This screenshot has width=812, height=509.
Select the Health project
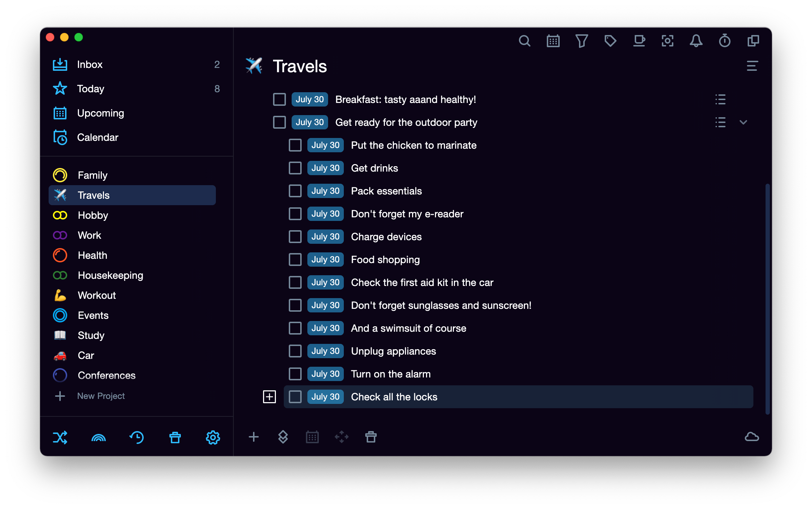pos(132,255)
